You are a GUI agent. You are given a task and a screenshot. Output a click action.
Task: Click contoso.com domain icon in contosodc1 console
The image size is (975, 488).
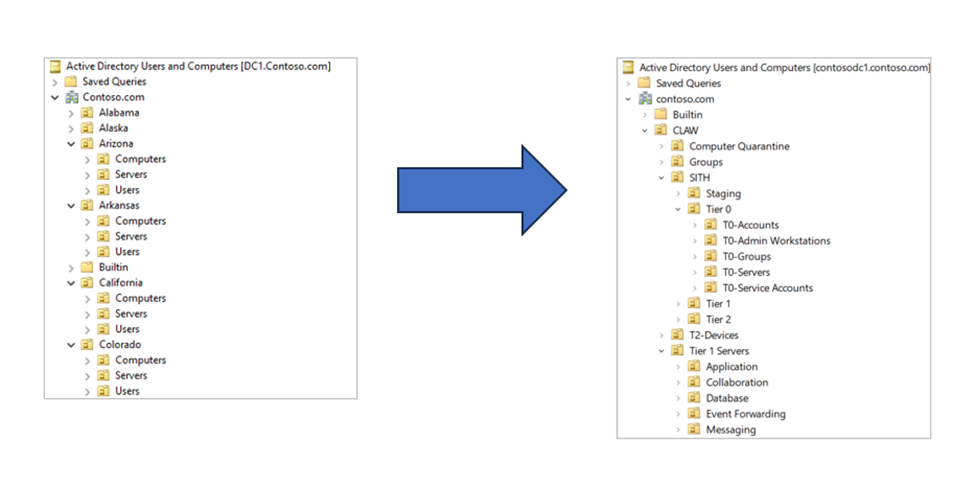645,99
